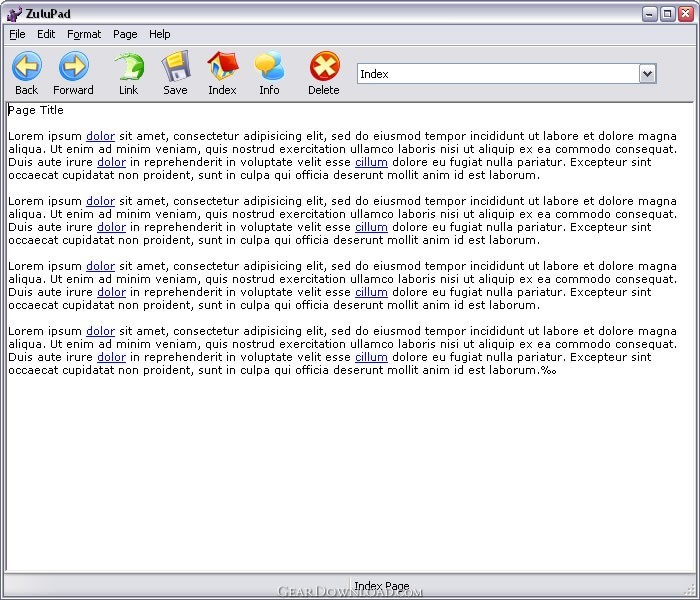Expand the page selector dropdown arrow
Image resolution: width=700 pixels, height=600 pixels.
[648, 74]
